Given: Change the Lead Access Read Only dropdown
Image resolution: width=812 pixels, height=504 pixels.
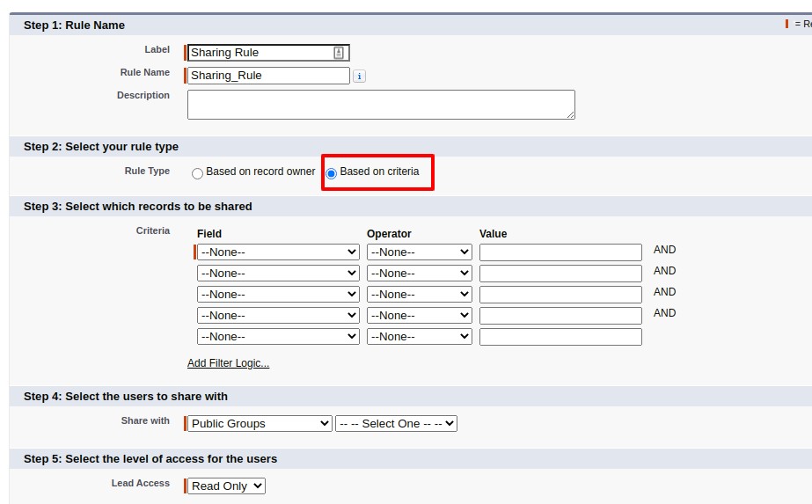Looking at the screenshot, I should coord(226,486).
